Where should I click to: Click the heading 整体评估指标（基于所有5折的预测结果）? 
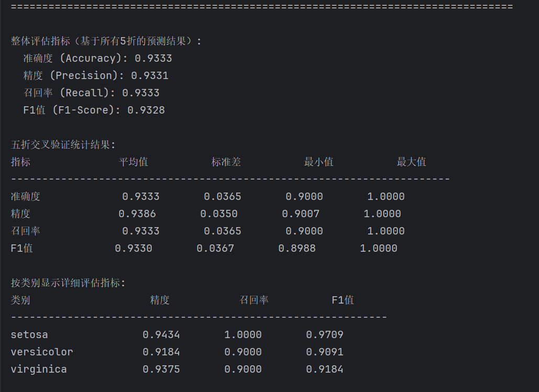point(106,41)
